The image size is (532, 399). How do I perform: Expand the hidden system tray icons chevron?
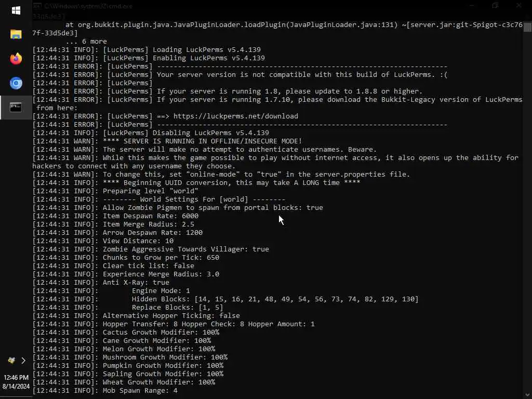pyautogui.click(x=23, y=360)
